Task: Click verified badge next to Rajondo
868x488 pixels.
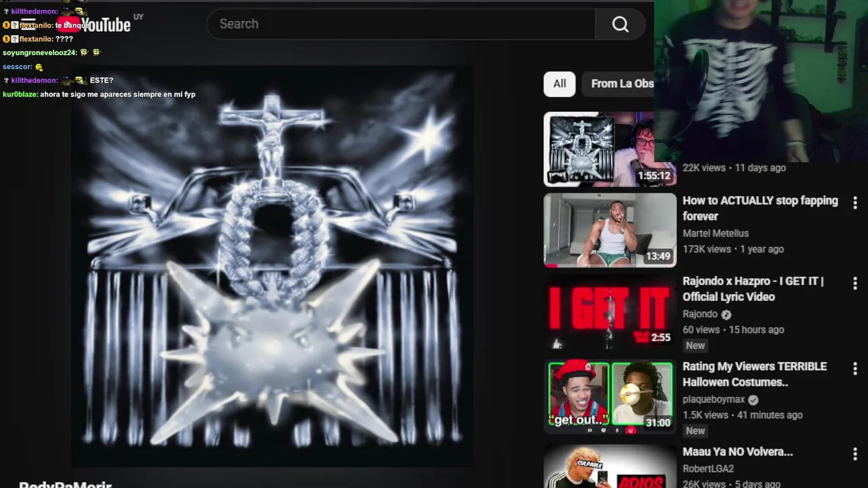Action: [726, 314]
